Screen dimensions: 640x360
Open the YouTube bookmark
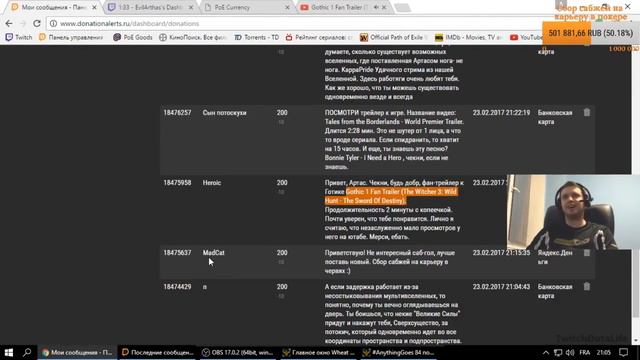coord(526,37)
